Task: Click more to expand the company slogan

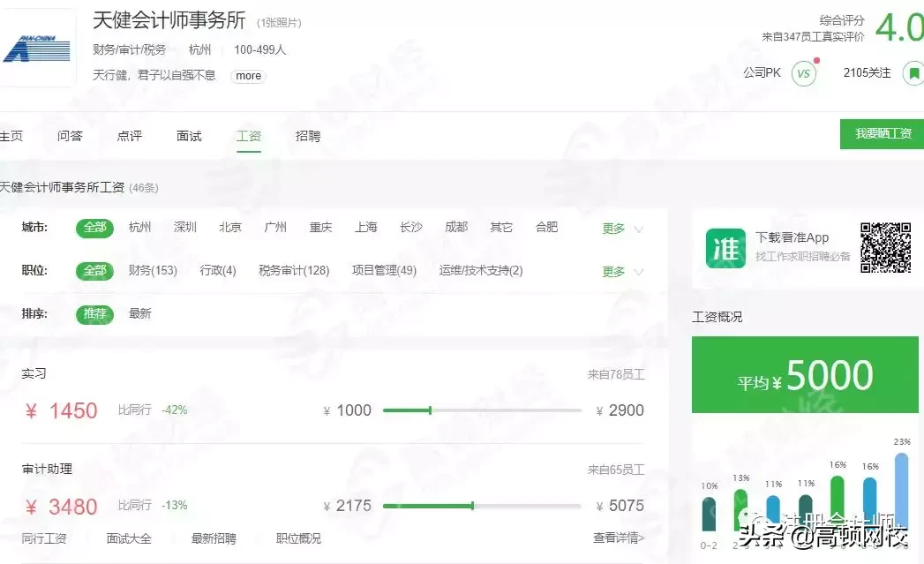Action: pyautogui.click(x=247, y=76)
